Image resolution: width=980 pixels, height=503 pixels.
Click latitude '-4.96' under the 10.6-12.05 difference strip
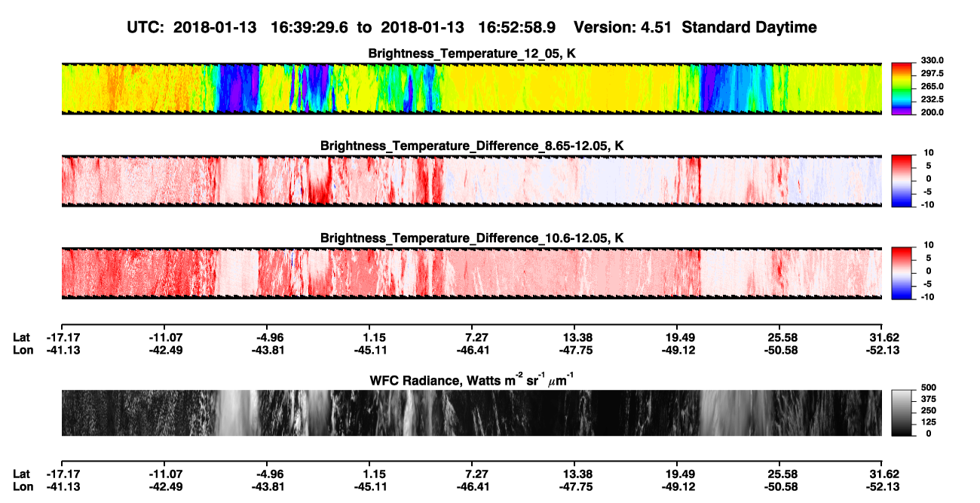[x=268, y=337]
